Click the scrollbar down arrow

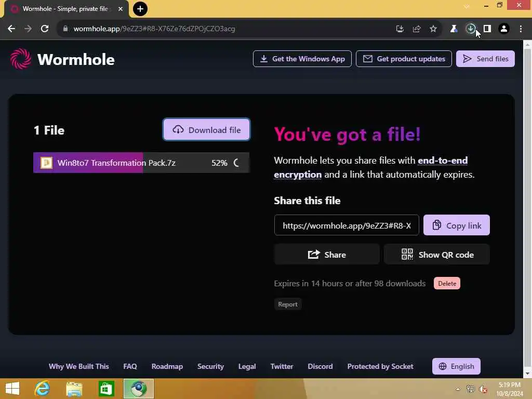click(x=528, y=374)
